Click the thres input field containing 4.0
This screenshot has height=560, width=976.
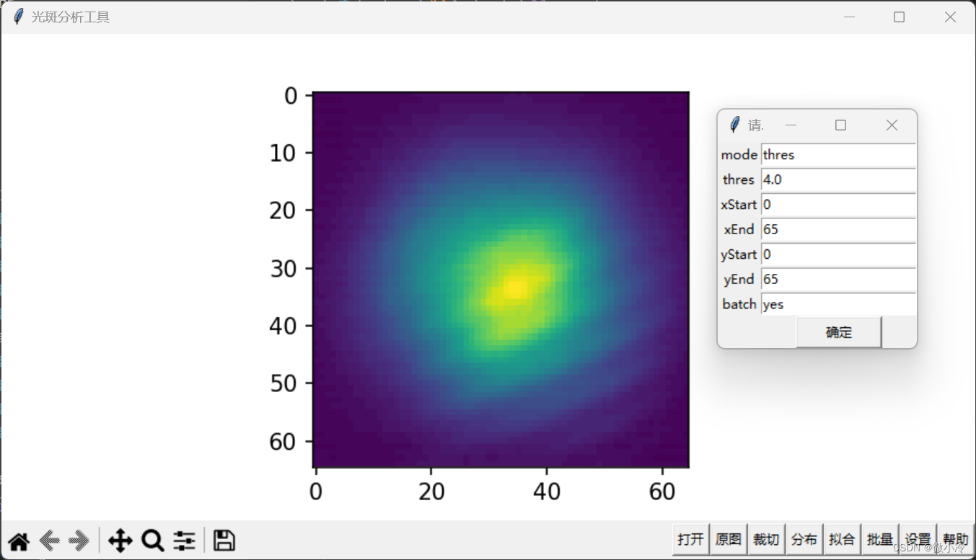838,179
